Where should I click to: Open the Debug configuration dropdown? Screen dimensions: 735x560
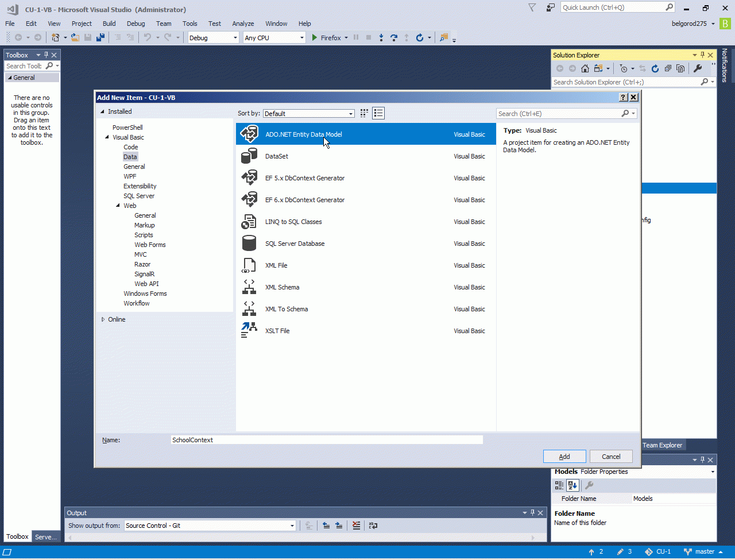[x=213, y=38]
